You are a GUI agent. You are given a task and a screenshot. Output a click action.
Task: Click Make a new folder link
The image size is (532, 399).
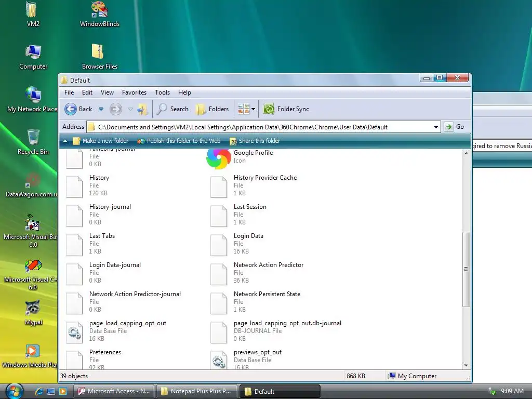[x=101, y=141]
